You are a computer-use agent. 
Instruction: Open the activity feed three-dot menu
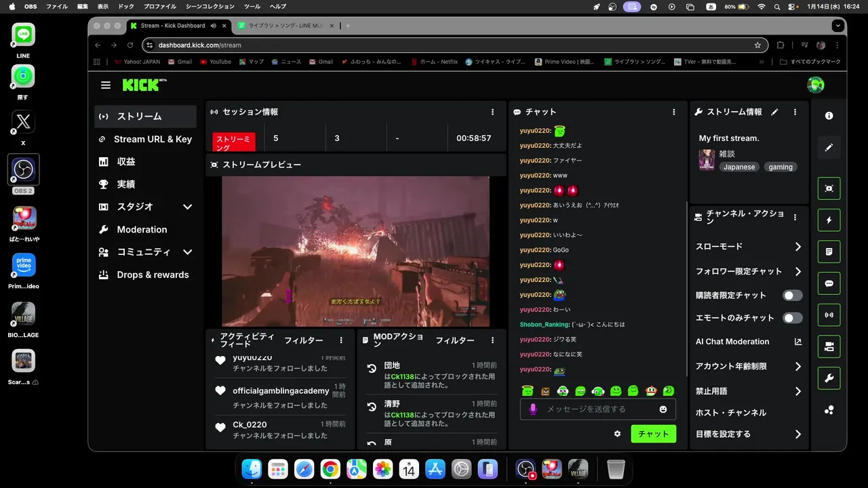pos(341,340)
